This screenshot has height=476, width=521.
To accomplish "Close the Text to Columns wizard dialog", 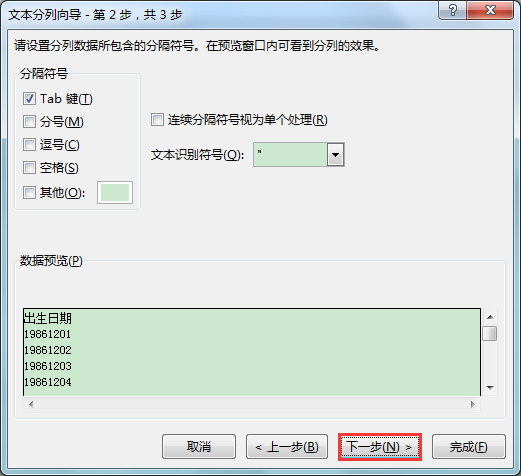I will tap(490, 10).
